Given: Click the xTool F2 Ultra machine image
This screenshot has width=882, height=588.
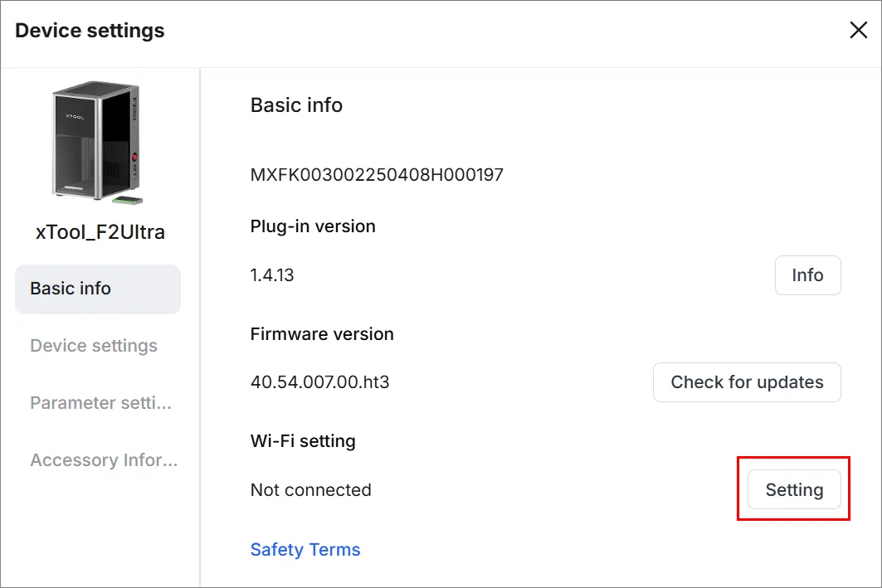Looking at the screenshot, I should click(97, 143).
